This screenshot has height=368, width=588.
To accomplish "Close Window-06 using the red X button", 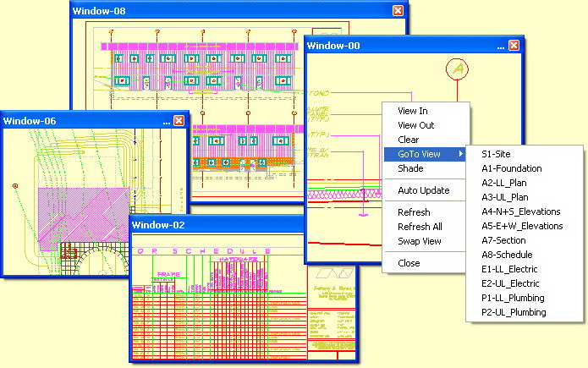I will click(179, 120).
